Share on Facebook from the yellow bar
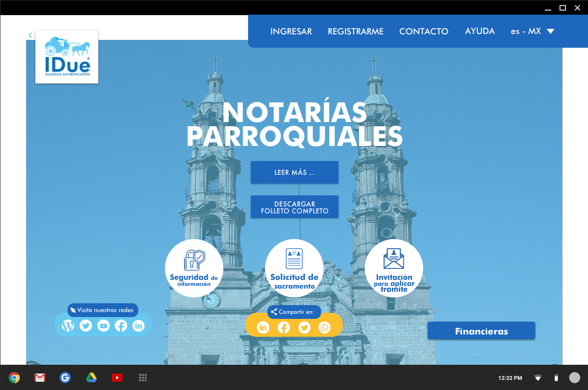Image resolution: width=588 pixels, height=390 pixels. (x=283, y=327)
